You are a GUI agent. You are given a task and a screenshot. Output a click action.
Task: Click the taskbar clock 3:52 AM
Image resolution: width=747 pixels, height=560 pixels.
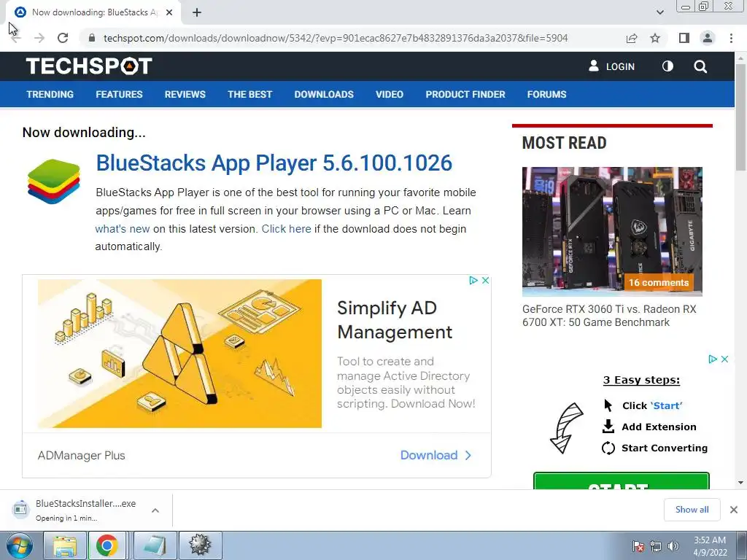pos(710,546)
